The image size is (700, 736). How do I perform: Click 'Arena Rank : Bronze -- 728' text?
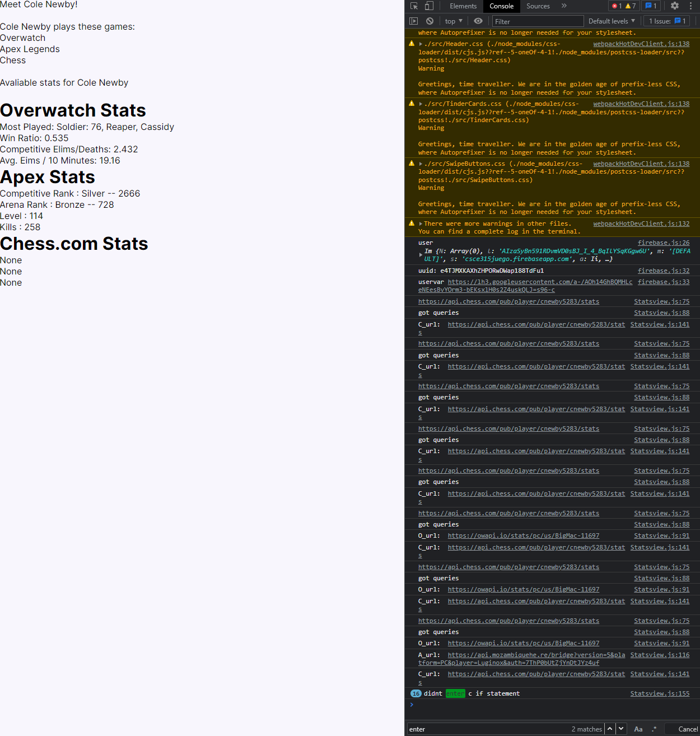[57, 205]
